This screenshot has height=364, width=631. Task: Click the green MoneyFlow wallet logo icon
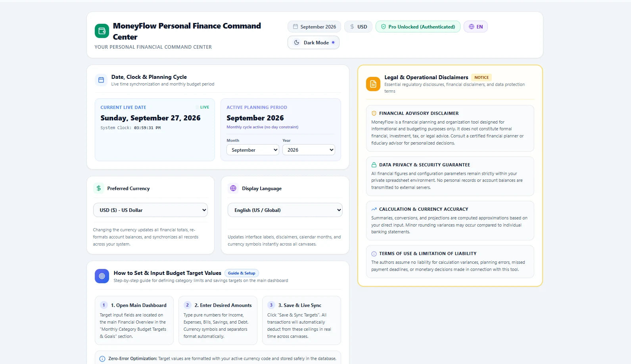tap(102, 31)
